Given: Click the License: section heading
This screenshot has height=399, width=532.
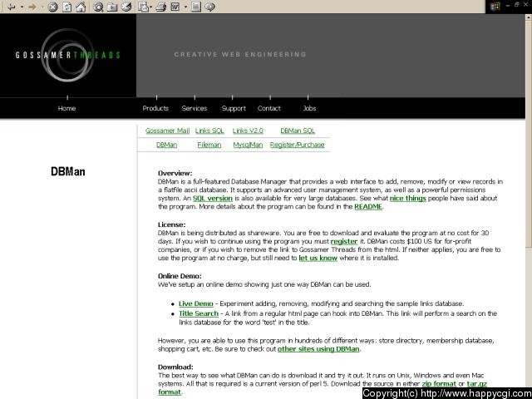Looking at the screenshot, I should pos(172,224).
